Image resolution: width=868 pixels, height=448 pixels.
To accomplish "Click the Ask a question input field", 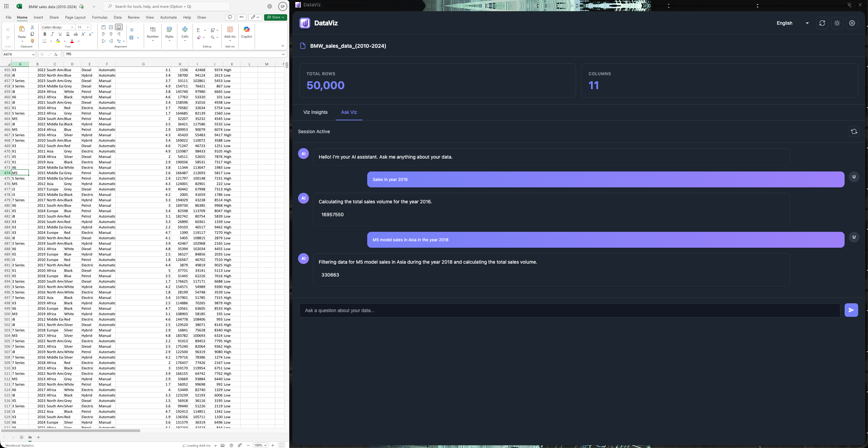I will [x=570, y=310].
